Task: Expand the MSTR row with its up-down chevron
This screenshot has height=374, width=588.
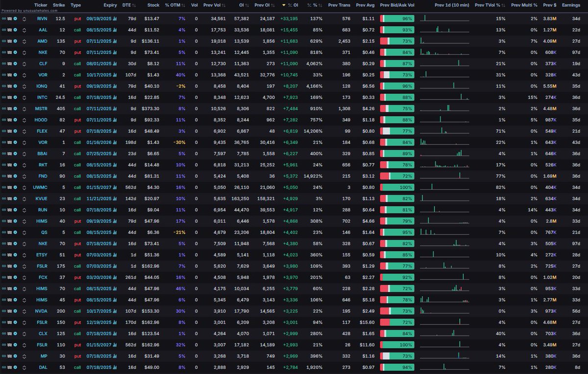Action: coord(24,108)
